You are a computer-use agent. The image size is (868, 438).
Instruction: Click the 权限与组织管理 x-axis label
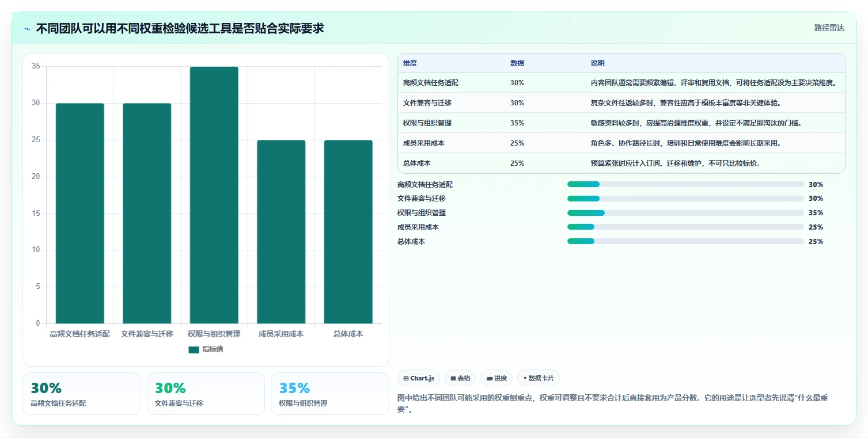(x=214, y=334)
